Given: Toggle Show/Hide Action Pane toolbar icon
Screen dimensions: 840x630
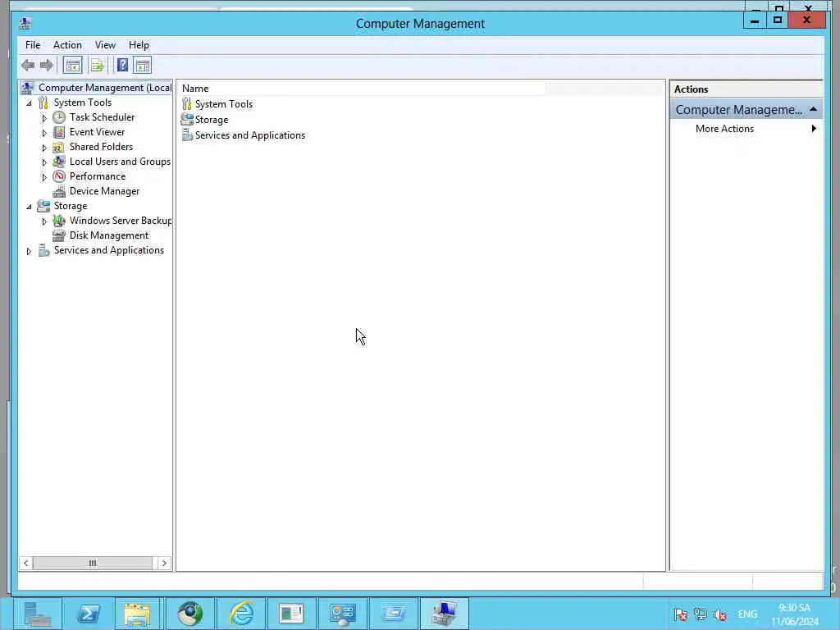Looking at the screenshot, I should click(x=143, y=66).
